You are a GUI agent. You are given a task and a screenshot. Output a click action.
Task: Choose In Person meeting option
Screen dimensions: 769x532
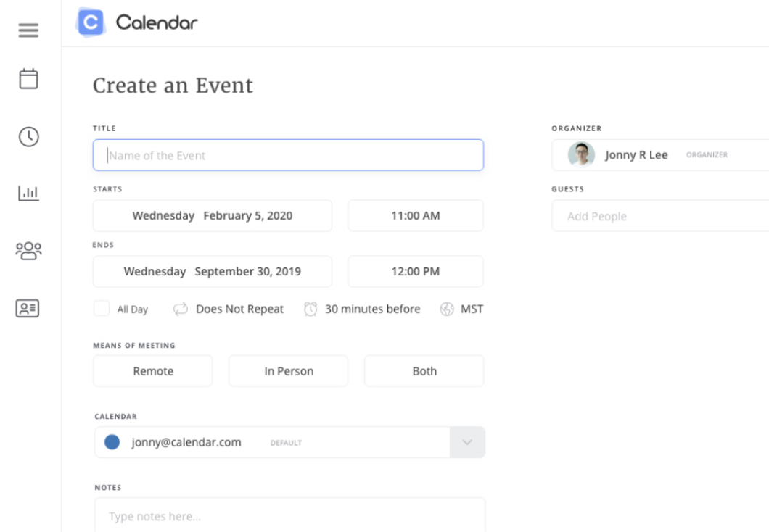coord(289,371)
